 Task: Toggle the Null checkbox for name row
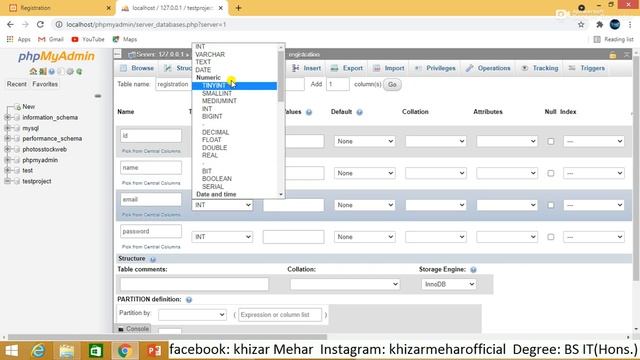click(x=551, y=173)
